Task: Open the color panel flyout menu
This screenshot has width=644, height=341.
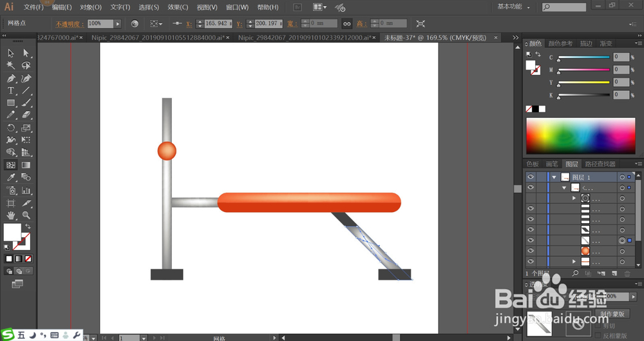Action: coord(638,43)
